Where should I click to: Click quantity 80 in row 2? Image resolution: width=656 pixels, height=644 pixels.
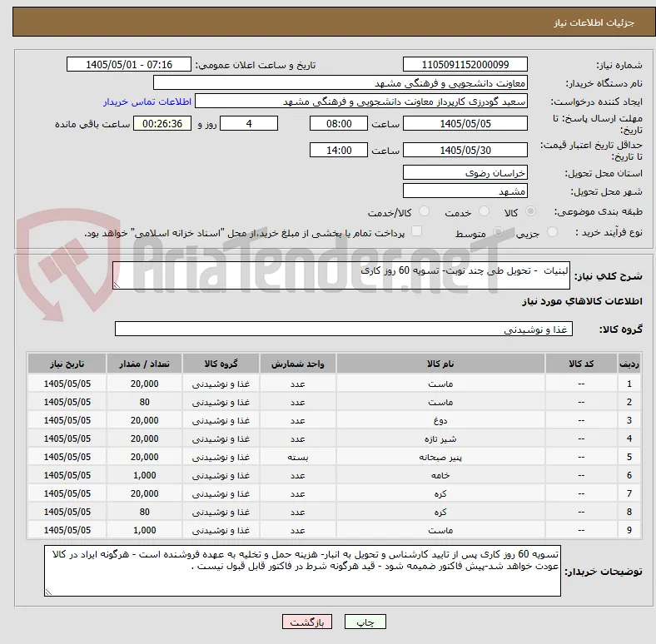point(144,402)
